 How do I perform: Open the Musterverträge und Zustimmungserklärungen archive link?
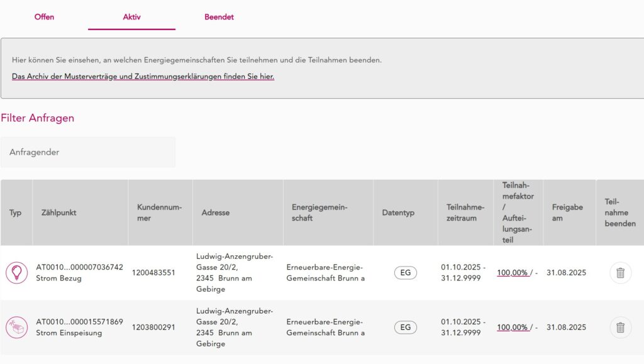[x=143, y=77]
